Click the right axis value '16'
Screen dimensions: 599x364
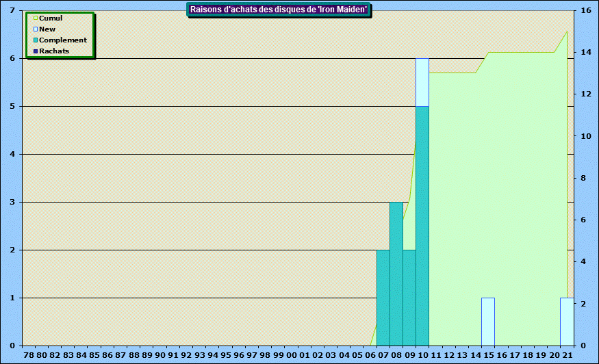585,11
